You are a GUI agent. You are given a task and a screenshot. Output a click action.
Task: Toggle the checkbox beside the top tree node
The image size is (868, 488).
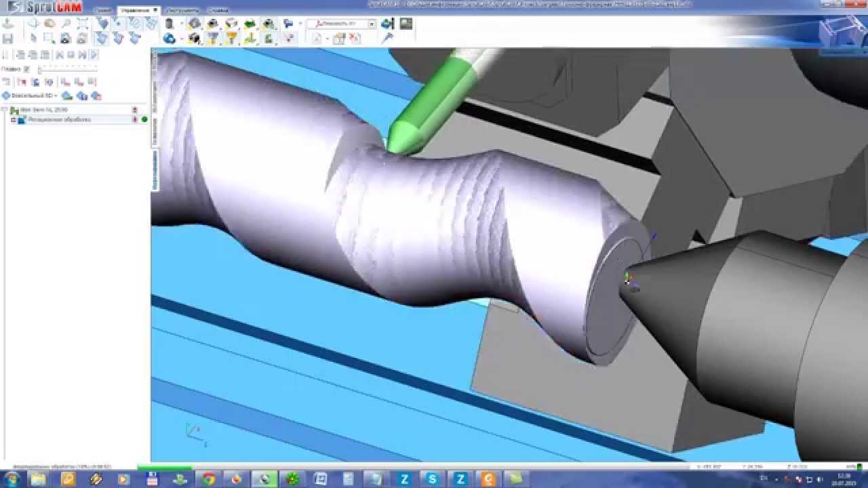[5, 110]
